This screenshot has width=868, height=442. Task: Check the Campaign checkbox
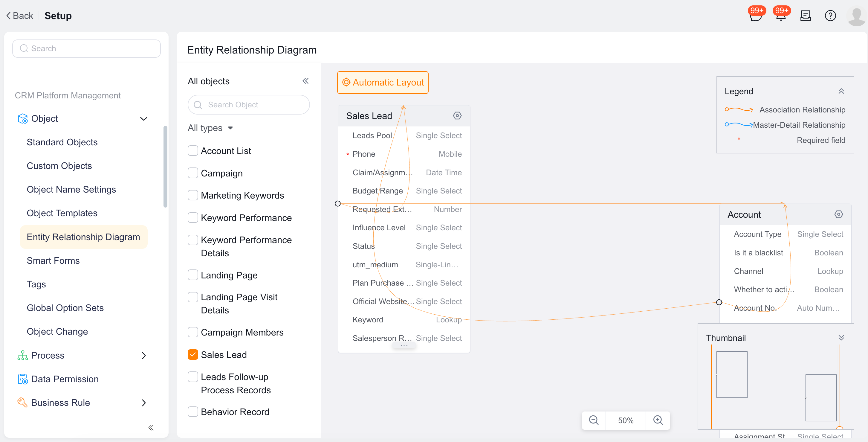pyautogui.click(x=193, y=173)
